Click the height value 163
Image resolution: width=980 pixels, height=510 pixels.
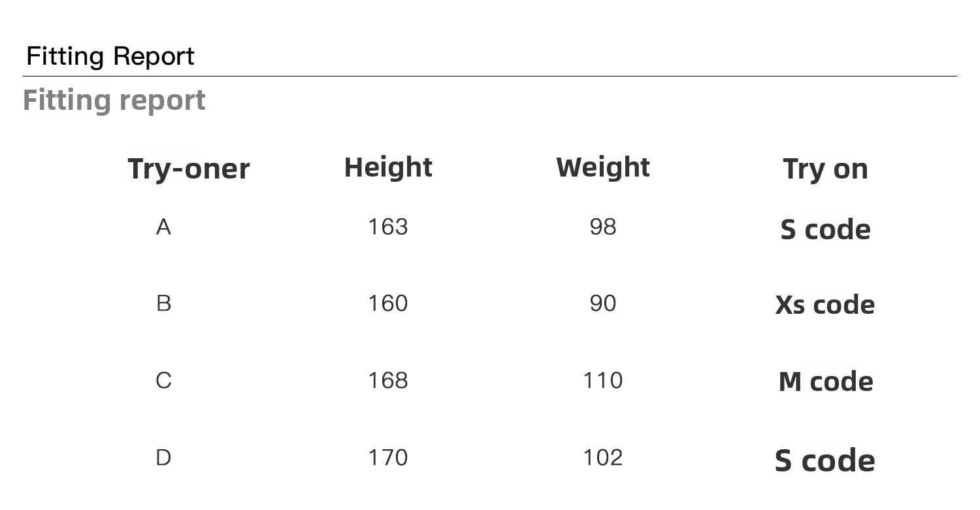coord(388,227)
